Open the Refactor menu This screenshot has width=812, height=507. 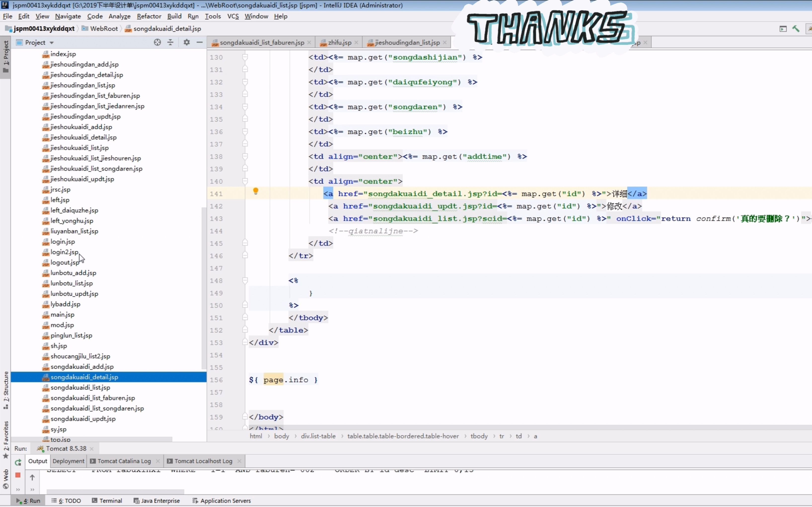tap(149, 16)
